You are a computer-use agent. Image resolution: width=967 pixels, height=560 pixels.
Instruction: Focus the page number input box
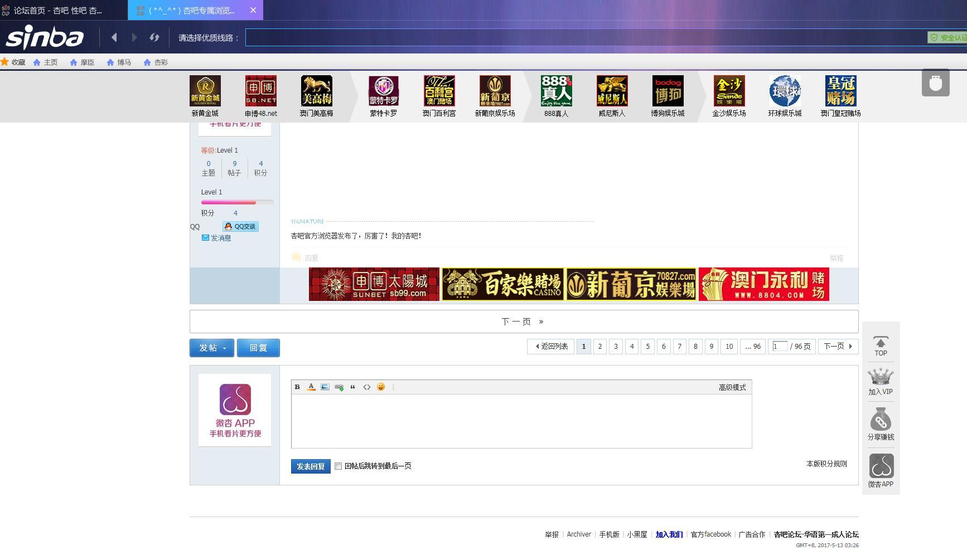point(780,347)
